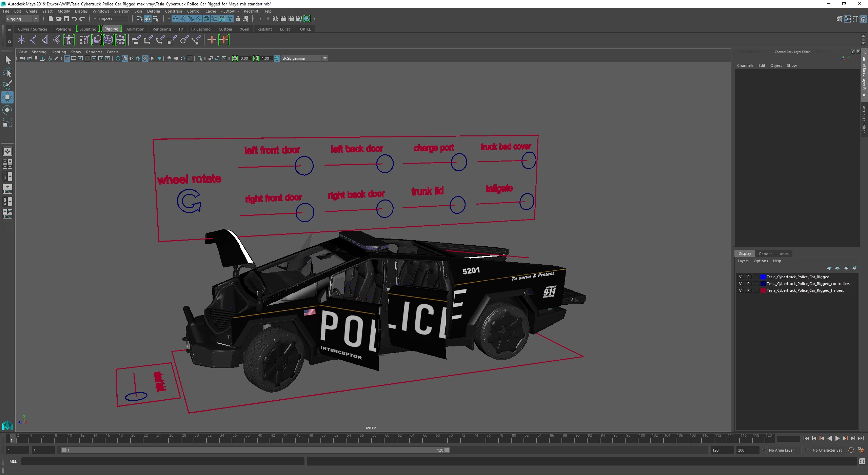Viewport: 868px width, 475px height.
Task: Select the Create IK Handle tool
Action: (x=45, y=40)
